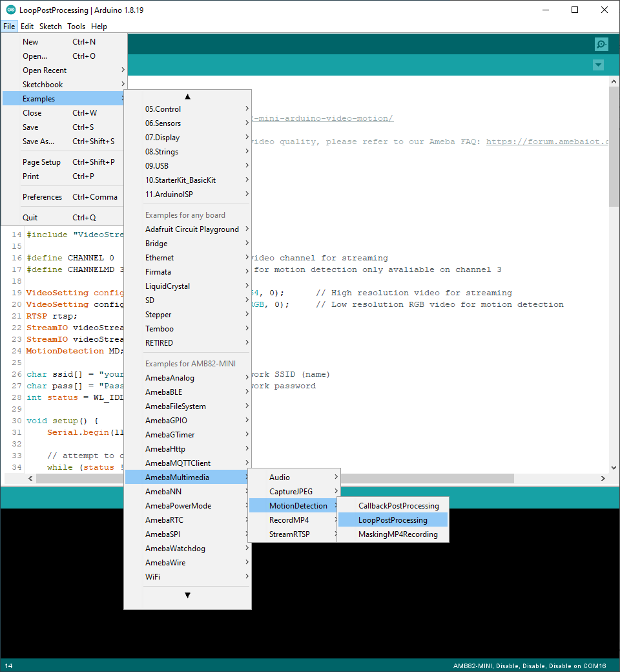620x672 pixels.
Task: Open the Ethernet examples submenu
Action: point(188,257)
